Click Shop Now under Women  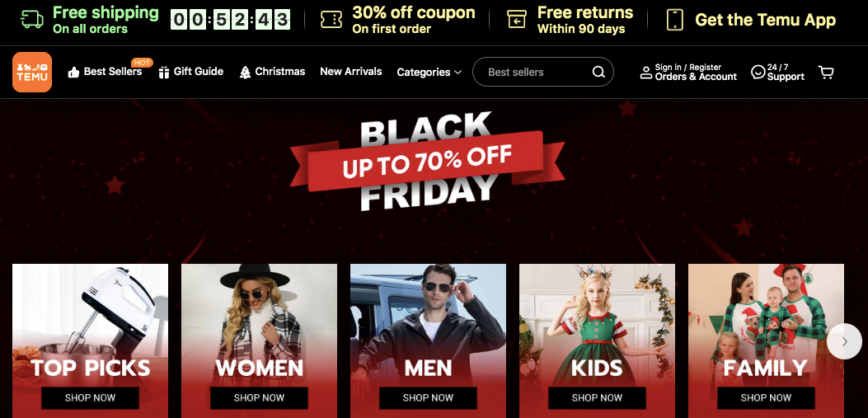259,397
